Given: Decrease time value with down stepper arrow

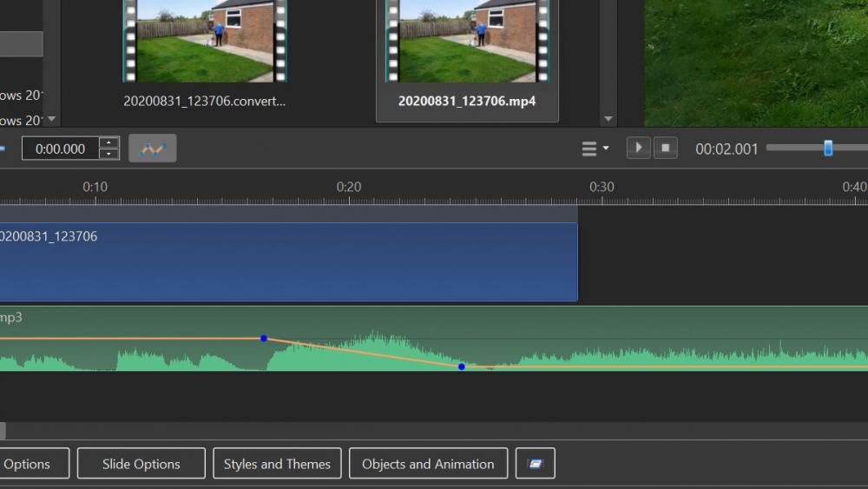Looking at the screenshot, I should (x=109, y=155).
